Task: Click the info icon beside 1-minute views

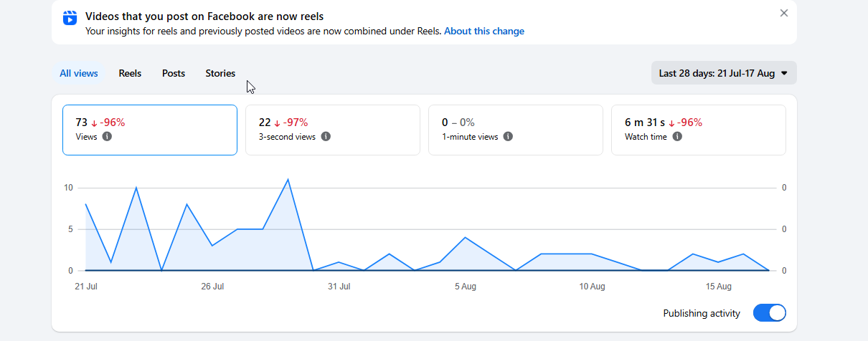Action: pos(508,137)
